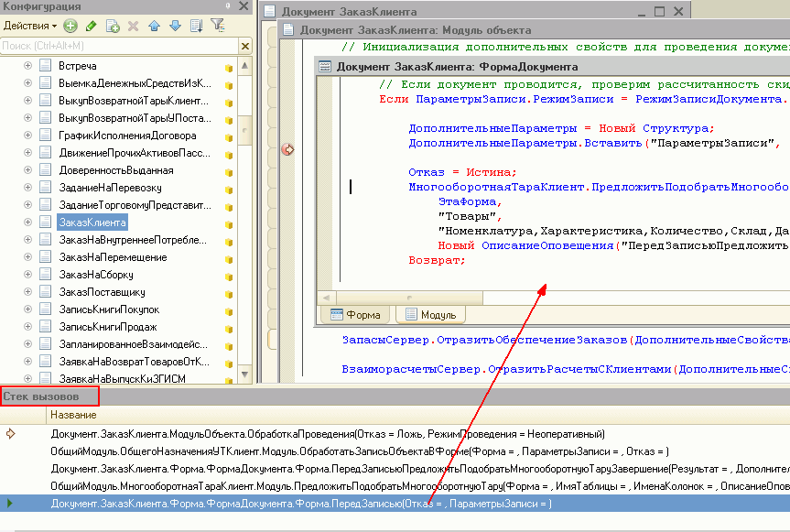The height and width of the screenshot is (532, 790).
Task: Click the Edit pencil icon
Action: (92, 26)
